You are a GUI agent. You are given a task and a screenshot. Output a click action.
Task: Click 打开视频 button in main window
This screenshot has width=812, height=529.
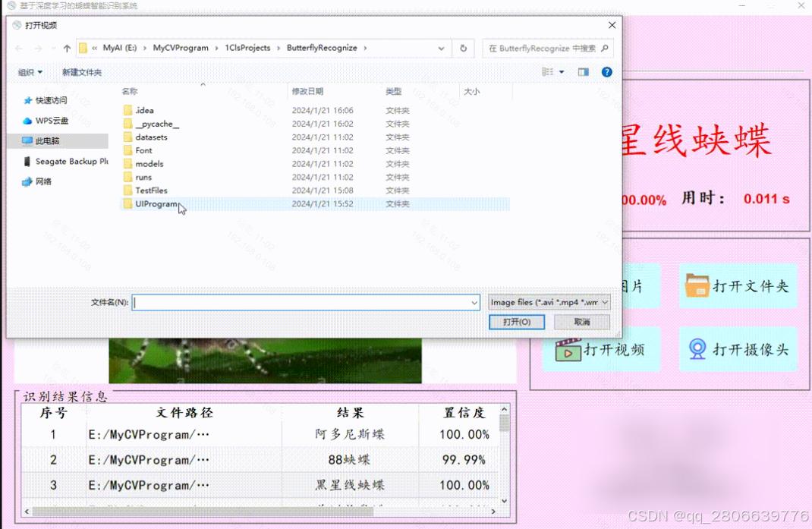coord(601,350)
